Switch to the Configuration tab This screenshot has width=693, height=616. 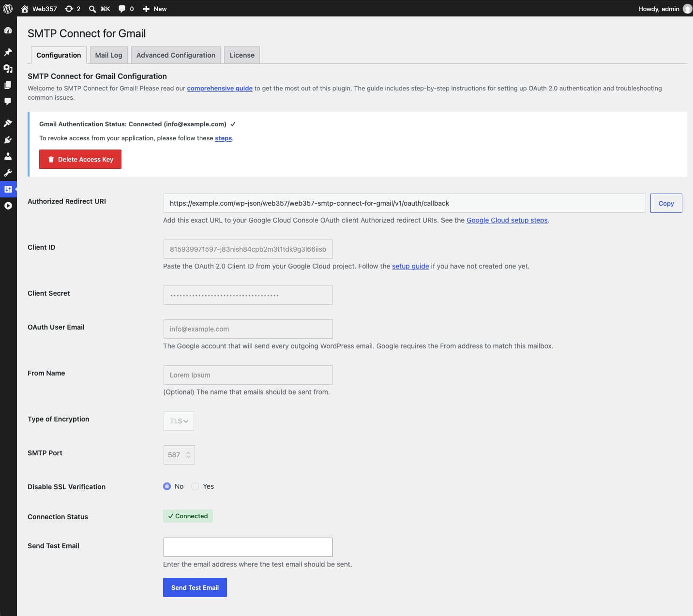59,55
